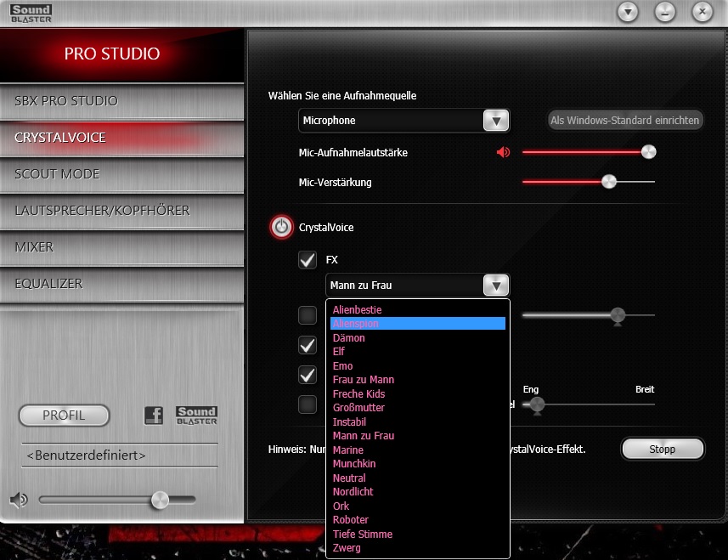Adjust the Mic-Verstärkung slider handle

(x=609, y=182)
